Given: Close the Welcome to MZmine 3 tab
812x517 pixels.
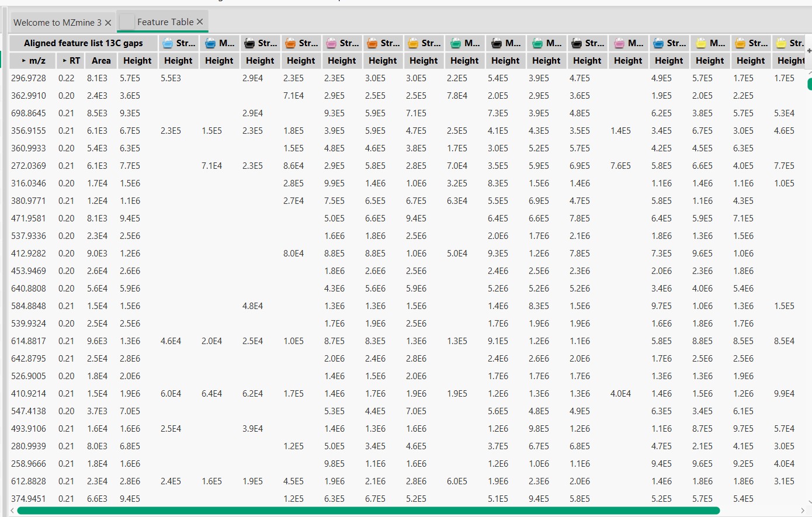Looking at the screenshot, I should click(x=108, y=23).
